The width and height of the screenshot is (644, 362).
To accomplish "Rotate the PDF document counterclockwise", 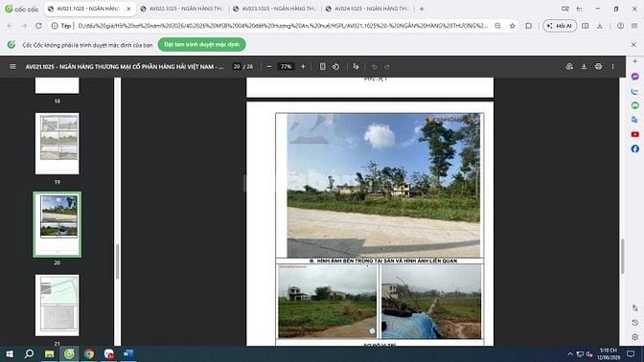I will point(336,66).
